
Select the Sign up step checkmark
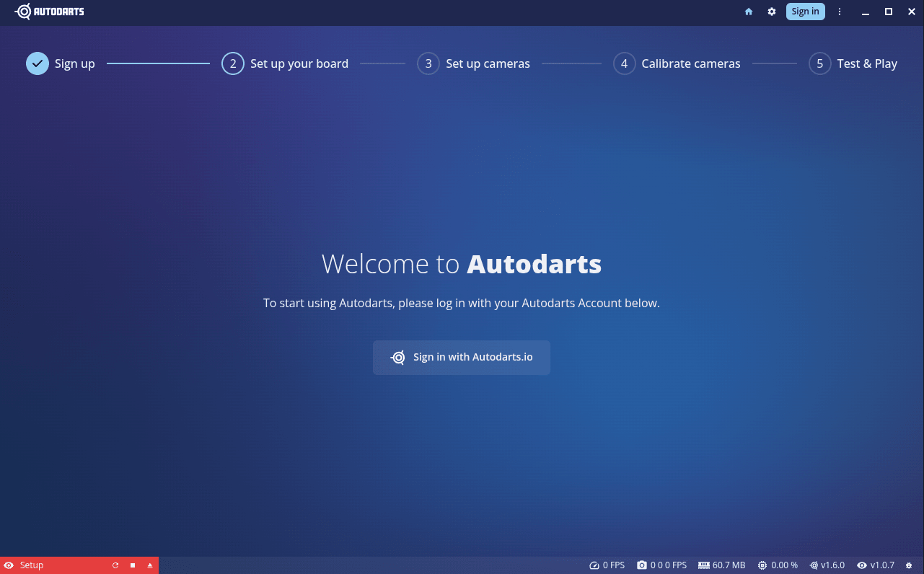(x=38, y=63)
